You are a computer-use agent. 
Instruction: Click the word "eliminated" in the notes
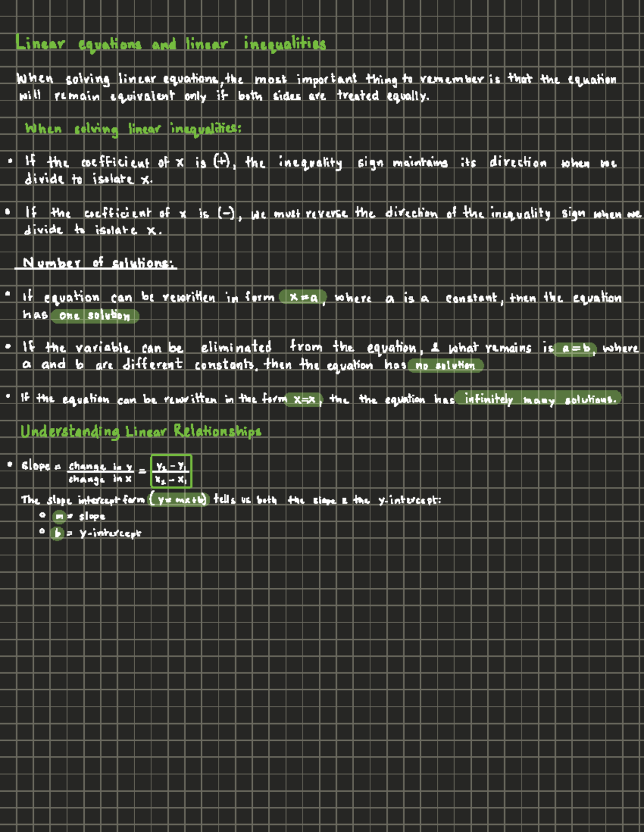pyautogui.click(x=236, y=348)
